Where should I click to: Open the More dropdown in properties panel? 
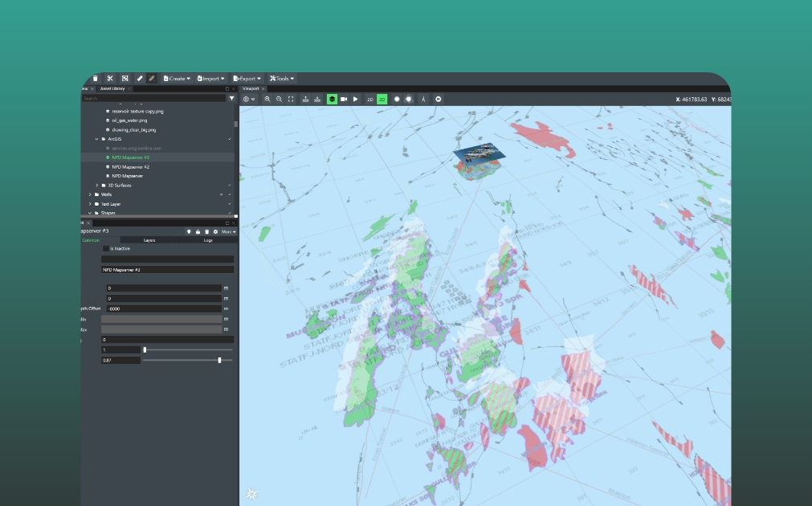point(229,231)
